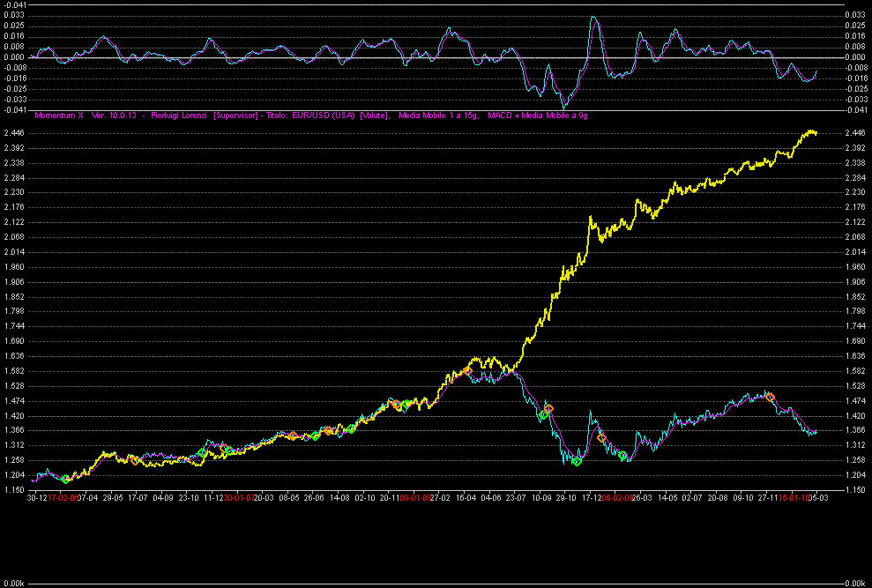Viewport: 872px width, 588px height.
Task: Select the orange diamond marker near 27-11
Action: [770, 397]
